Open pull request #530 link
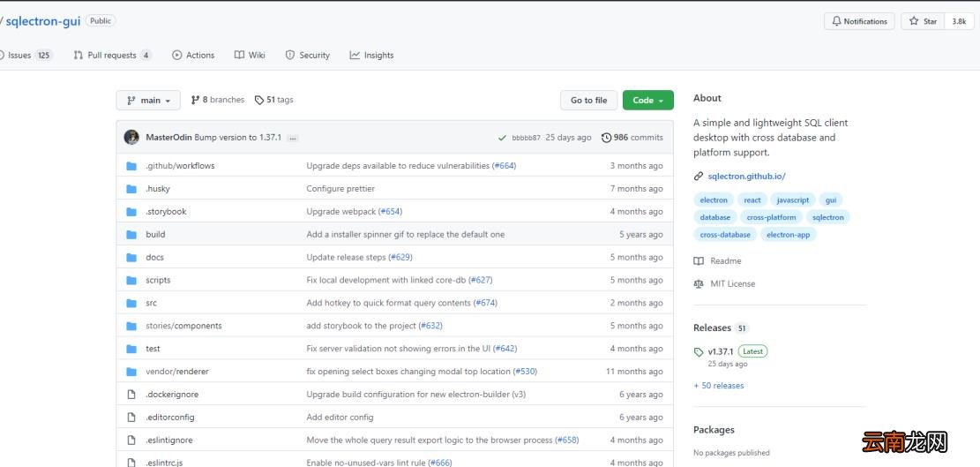This screenshot has width=980, height=467. point(525,372)
